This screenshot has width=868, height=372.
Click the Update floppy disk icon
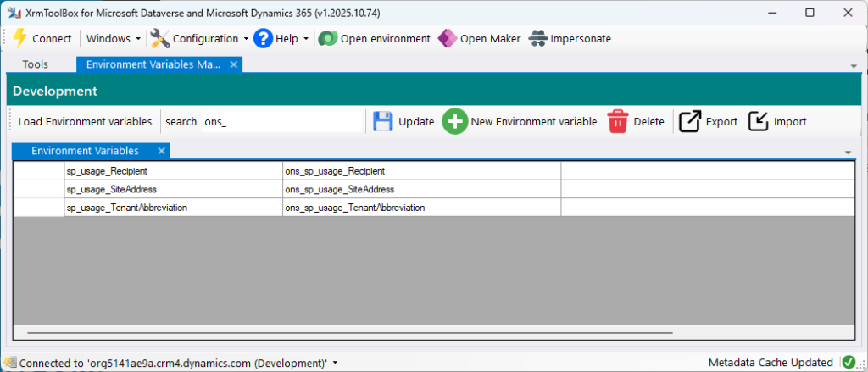tap(383, 121)
